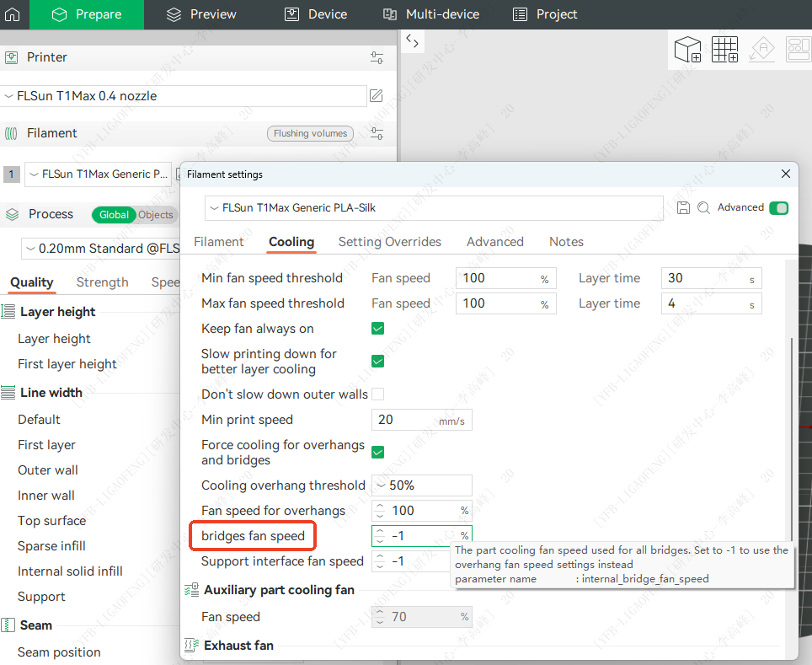Click the auto orient icon

point(761,49)
